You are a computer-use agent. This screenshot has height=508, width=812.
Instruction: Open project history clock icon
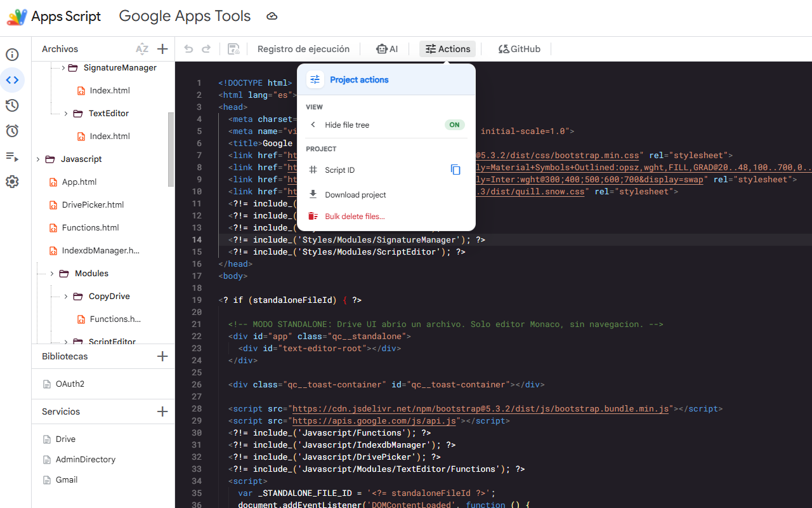pos(12,105)
